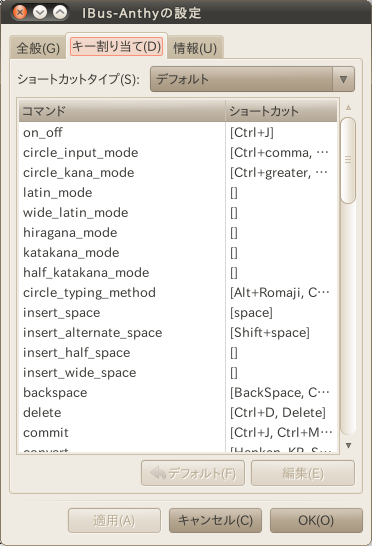Image resolution: width=372 pixels, height=546 pixels.
Task: Click the 適用(A) apply button
Action: [x=114, y=521]
